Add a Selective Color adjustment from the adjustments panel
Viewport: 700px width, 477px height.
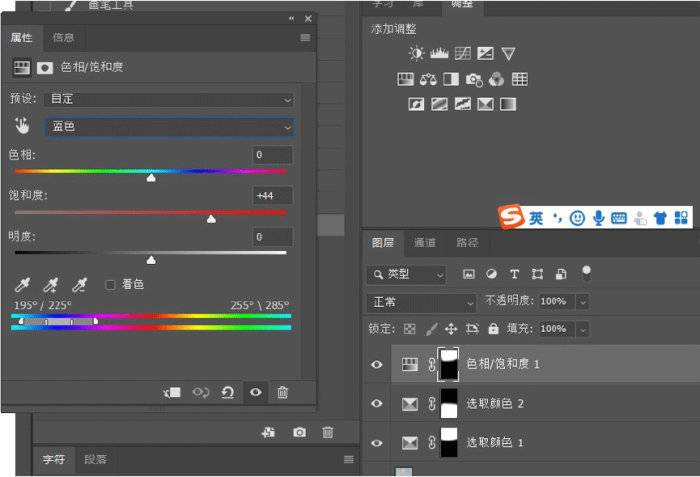pyautogui.click(x=485, y=105)
